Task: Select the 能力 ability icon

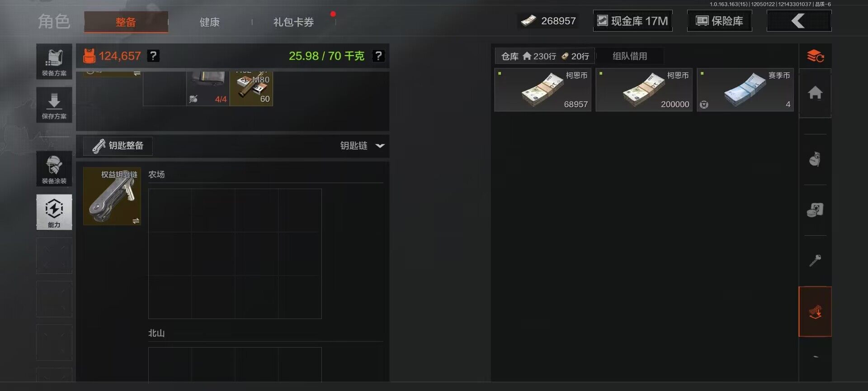Action: pyautogui.click(x=54, y=212)
